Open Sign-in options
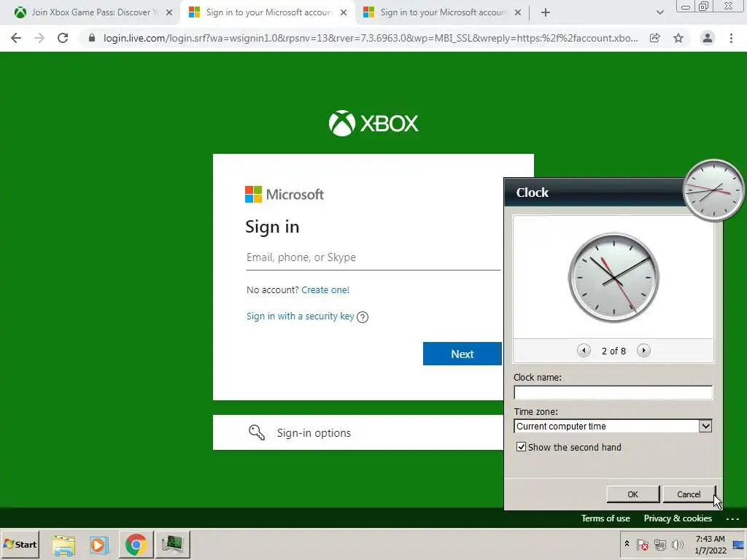 coord(358,432)
